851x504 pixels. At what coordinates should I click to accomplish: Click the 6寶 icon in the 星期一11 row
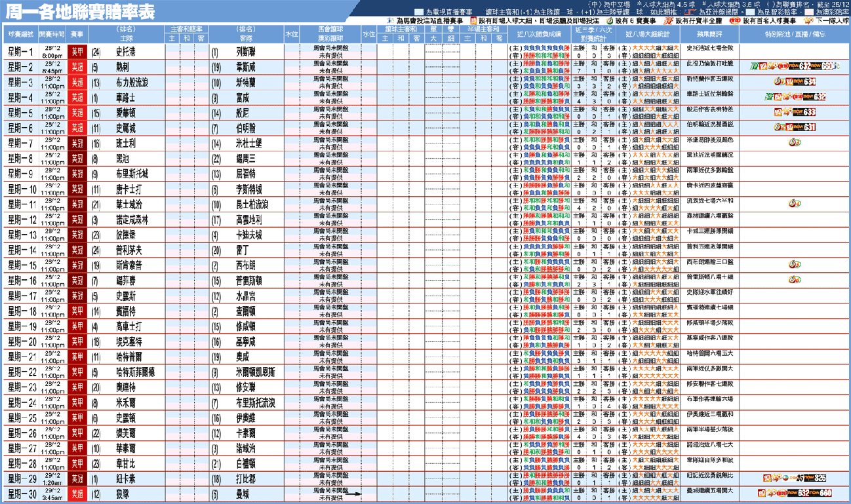pyautogui.click(x=794, y=203)
